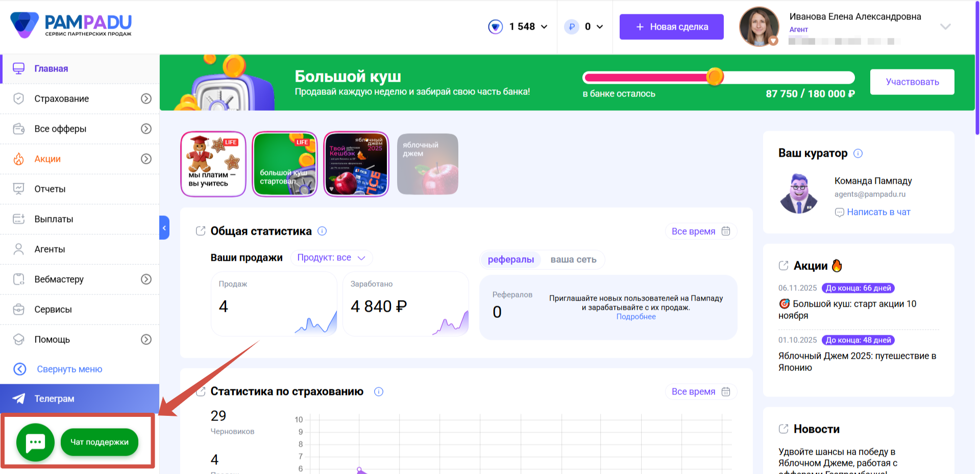Click the info icon beside Общая статистика
The height and width of the screenshot is (474, 980).
point(322,231)
